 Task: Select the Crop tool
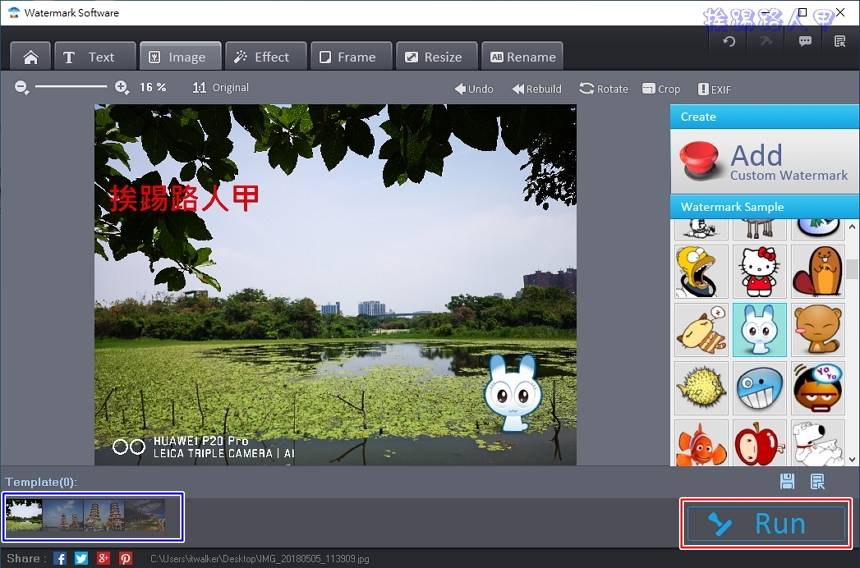(661, 89)
